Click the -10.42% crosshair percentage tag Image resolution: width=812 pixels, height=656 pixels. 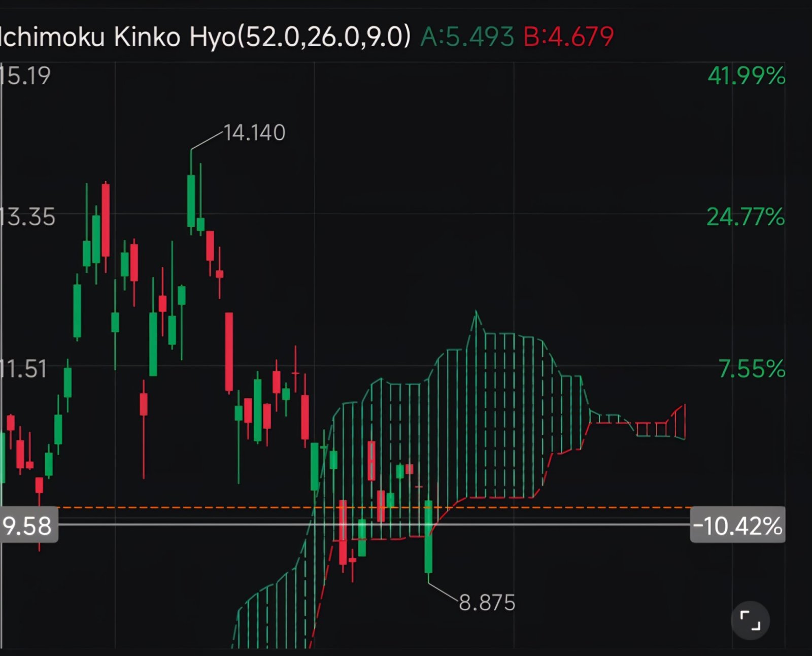point(737,526)
